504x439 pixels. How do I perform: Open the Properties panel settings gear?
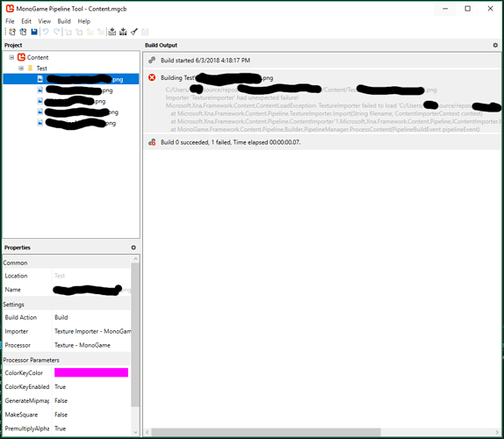pos(133,248)
